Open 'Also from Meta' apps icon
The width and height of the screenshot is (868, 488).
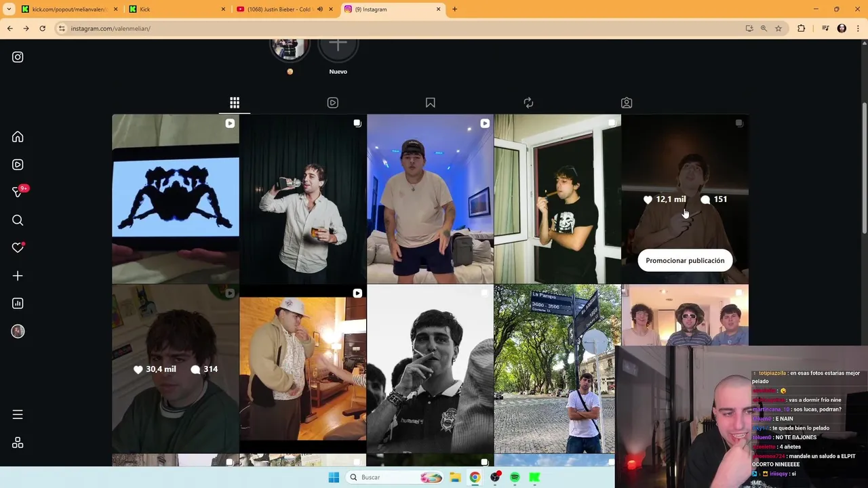tap(18, 443)
